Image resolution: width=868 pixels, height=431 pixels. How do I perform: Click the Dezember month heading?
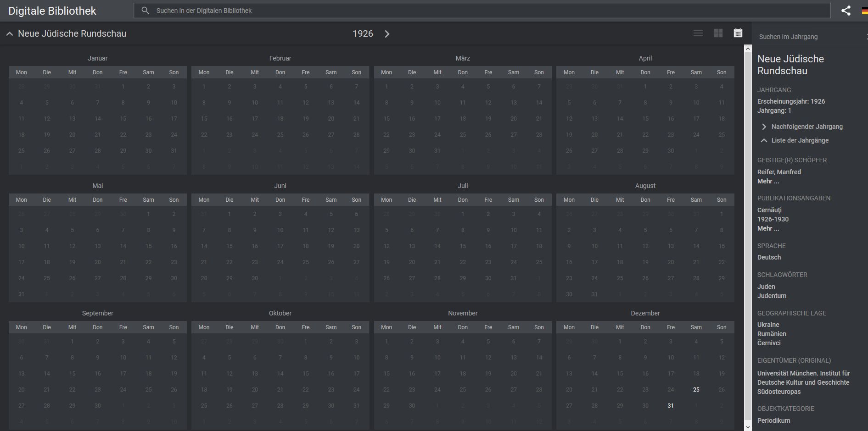click(645, 313)
